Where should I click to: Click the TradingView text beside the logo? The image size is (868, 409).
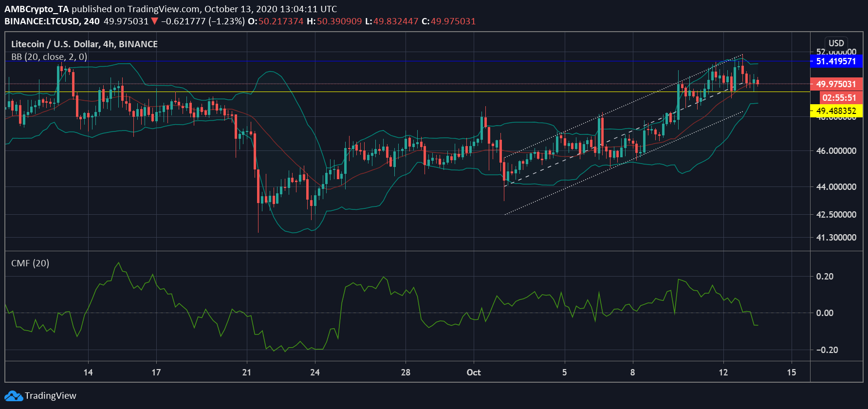pos(51,396)
